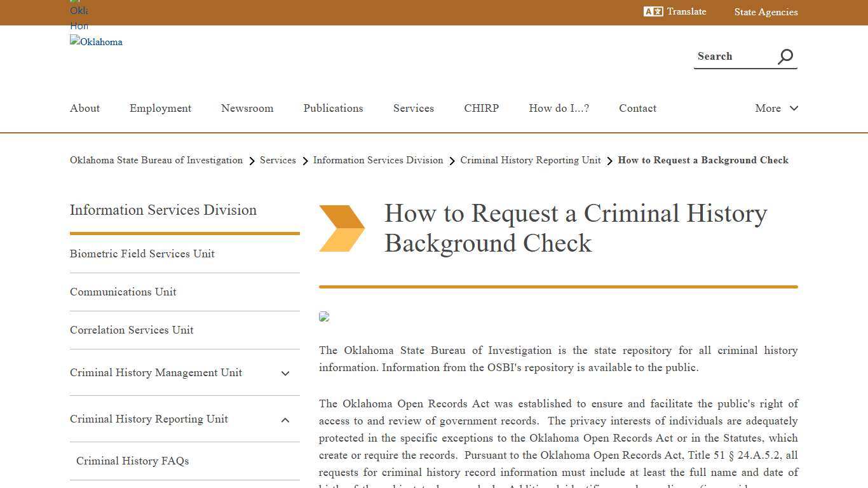Click the chevron between Oklahoma State Bureau of Investigation and Services
The width and height of the screenshot is (868, 488).
(x=252, y=161)
